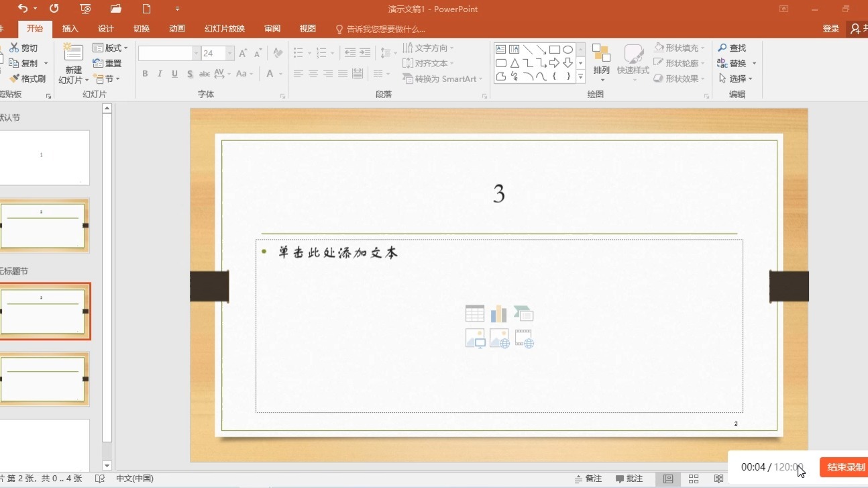Screen dimensions: 868x488
Task: Select the oval shape in shapes gallery
Action: pyautogui.click(x=568, y=49)
